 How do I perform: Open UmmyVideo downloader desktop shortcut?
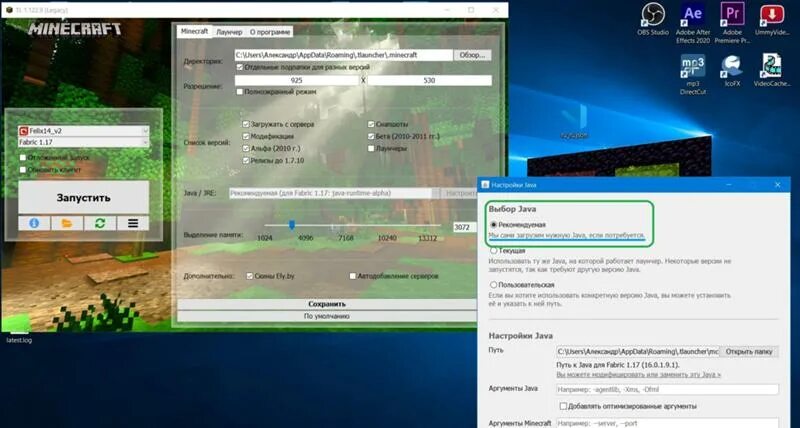pyautogui.click(x=772, y=19)
